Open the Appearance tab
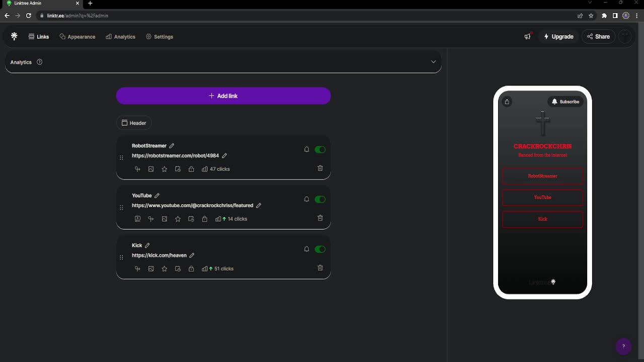 [77, 37]
